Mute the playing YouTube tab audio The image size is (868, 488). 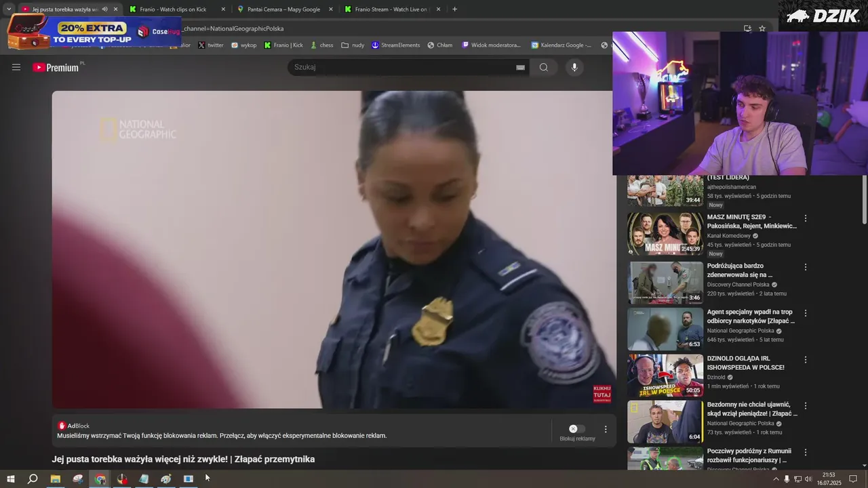[x=104, y=9]
